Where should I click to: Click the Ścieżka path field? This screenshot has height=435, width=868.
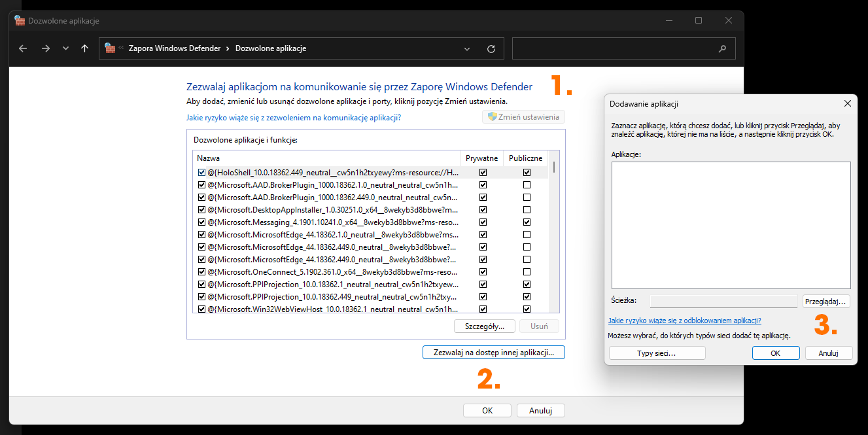(723, 301)
